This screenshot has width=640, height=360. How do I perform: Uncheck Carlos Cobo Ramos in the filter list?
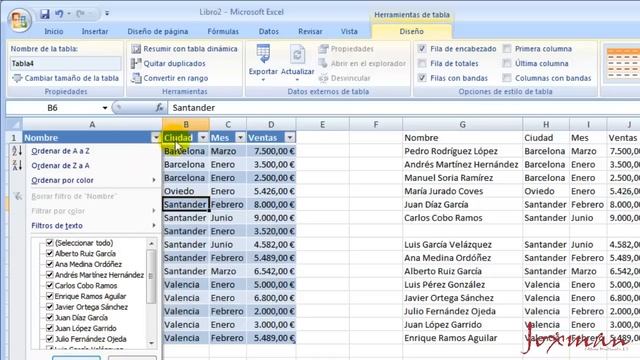click(50, 285)
